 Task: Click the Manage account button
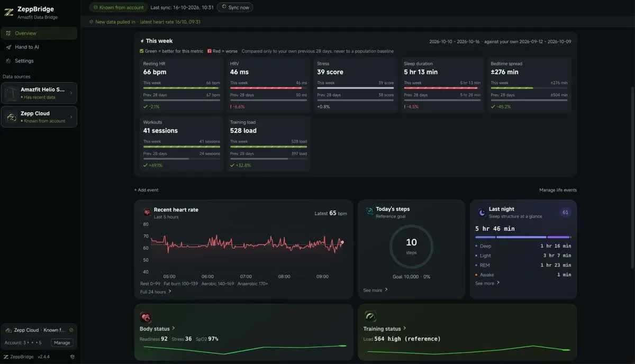(62, 343)
